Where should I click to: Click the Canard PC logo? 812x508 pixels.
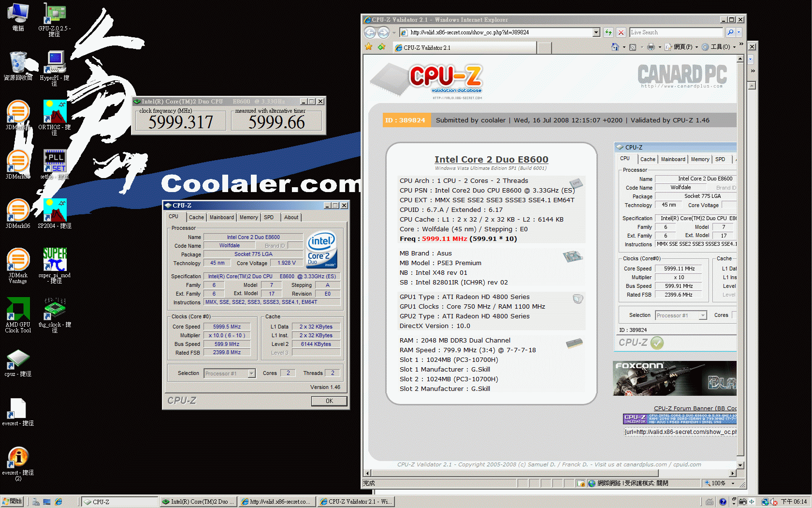pos(682,76)
